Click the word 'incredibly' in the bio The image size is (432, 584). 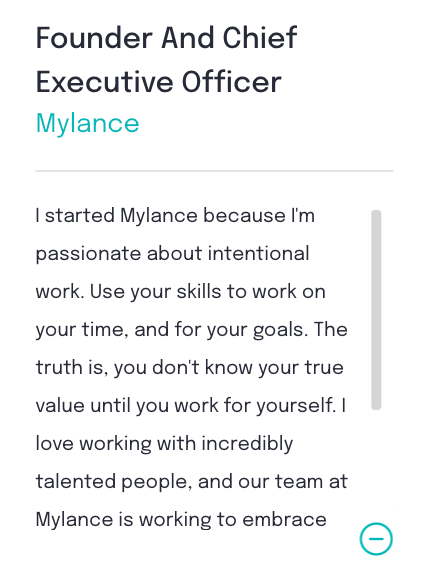click(x=247, y=444)
